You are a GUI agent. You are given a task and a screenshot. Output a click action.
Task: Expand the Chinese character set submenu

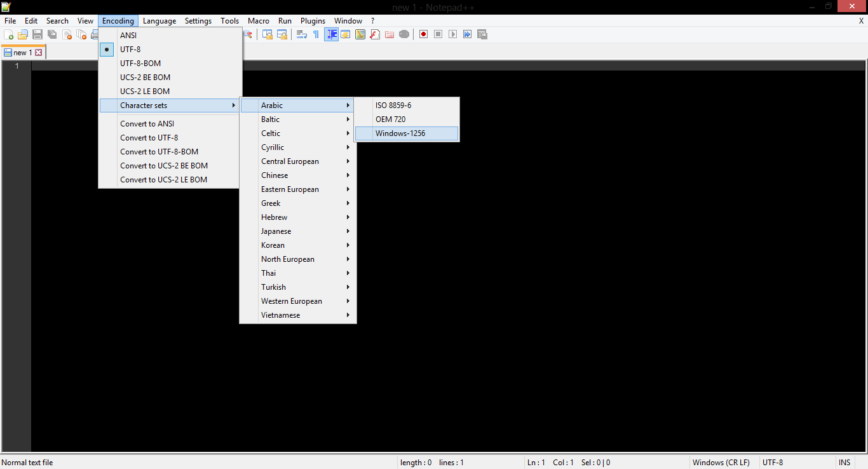pos(297,175)
